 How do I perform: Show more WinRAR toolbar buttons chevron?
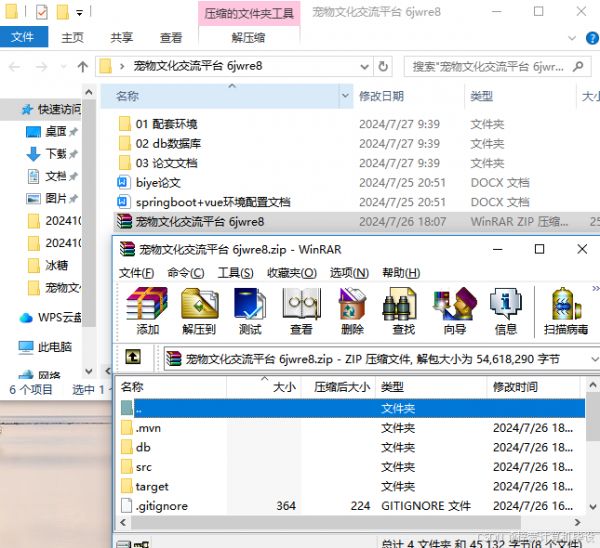595,288
